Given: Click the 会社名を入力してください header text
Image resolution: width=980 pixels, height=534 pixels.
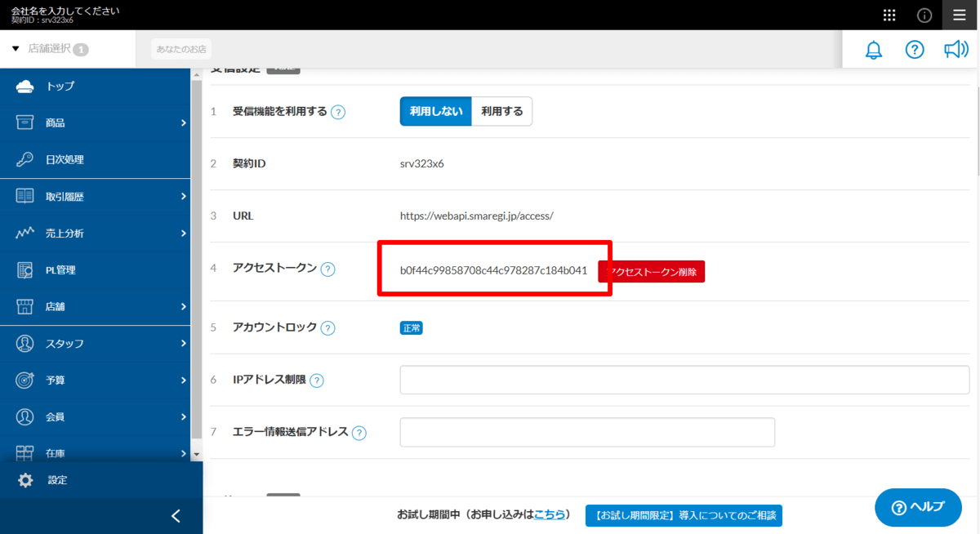Looking at the screenshot, I should tap(65, 11).
